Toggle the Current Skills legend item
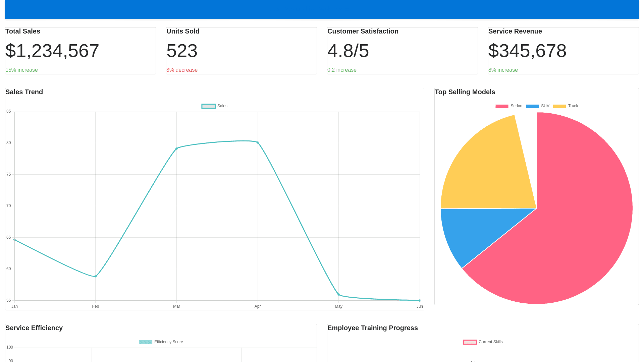644x362 pixels. coord(483,342)
